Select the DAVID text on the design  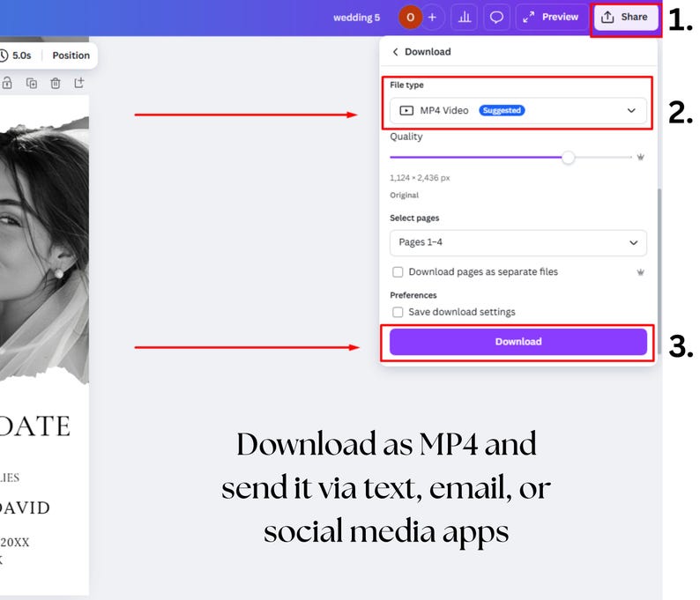(25, 508)
